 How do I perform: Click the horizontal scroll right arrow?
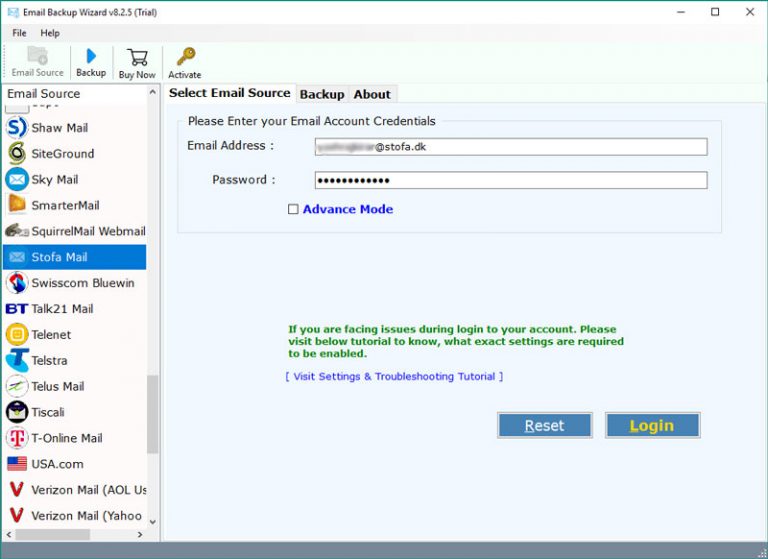click(140, 535)
